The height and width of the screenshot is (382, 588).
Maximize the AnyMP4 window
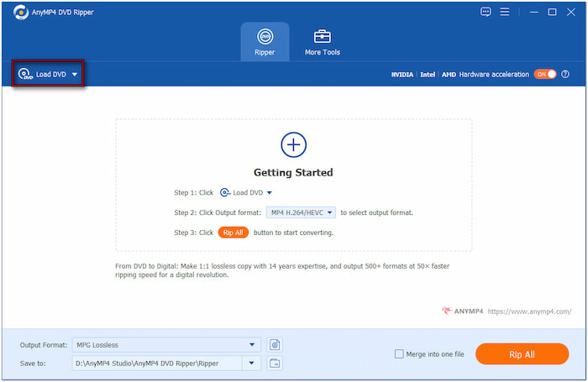[552, 12]
